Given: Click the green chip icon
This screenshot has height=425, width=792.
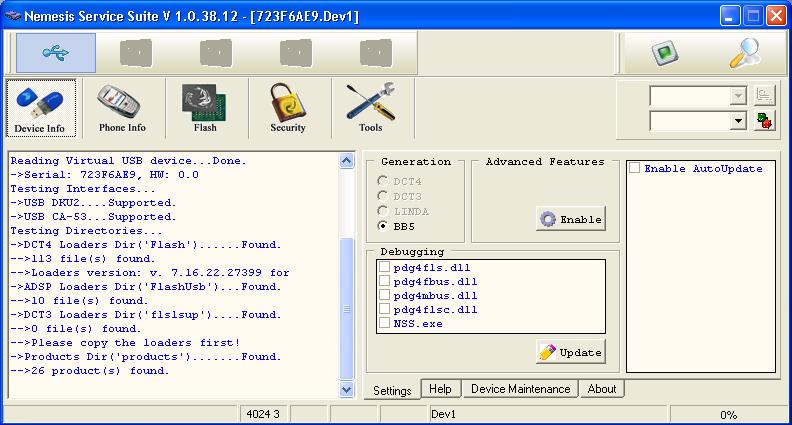Looking at the screenshot, I should [x=661, y=53].
